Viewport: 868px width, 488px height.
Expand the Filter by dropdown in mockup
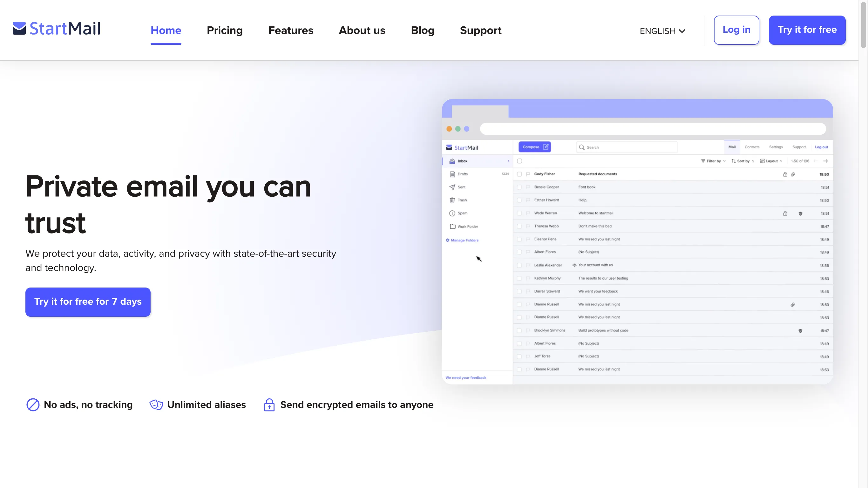coord(713,161)
